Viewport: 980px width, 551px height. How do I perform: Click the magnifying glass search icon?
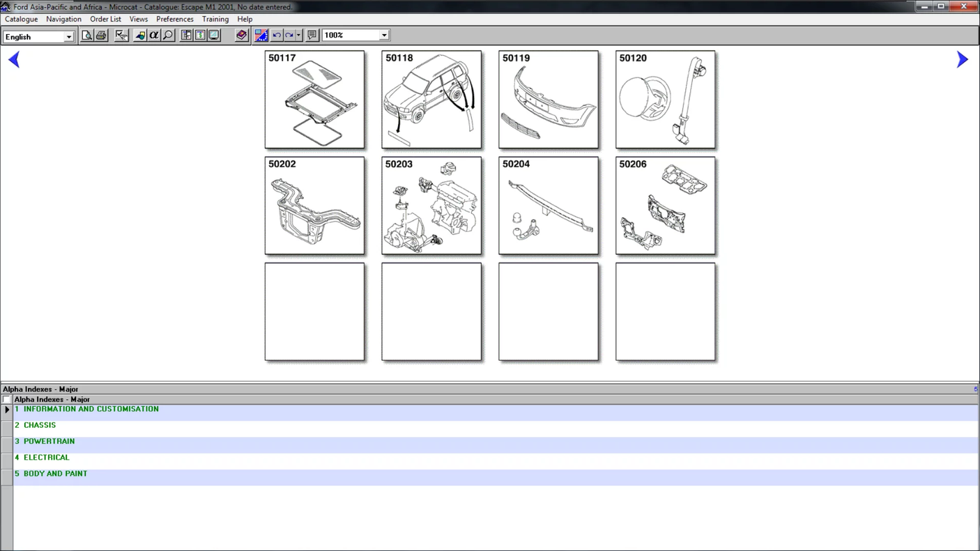coord(168,36)
